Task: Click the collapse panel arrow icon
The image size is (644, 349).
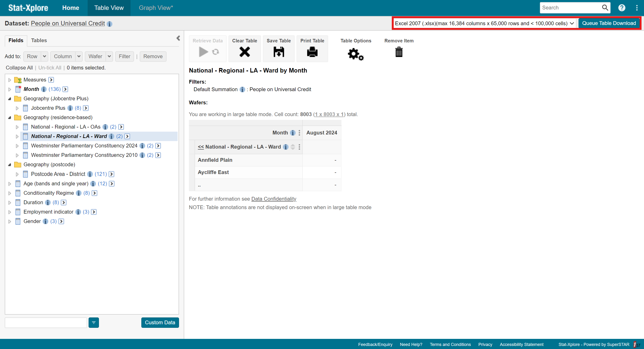Action: coord(178,38)
